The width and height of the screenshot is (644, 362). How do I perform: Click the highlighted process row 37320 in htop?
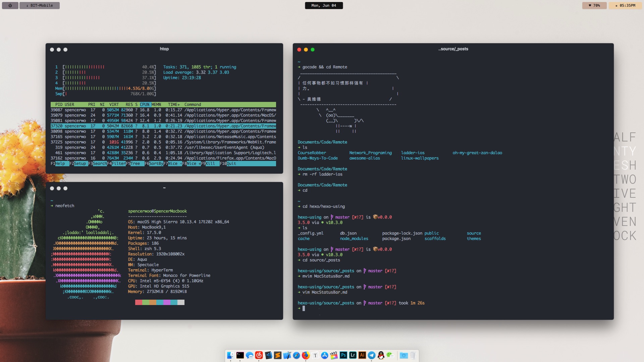[x=163, y=126]
